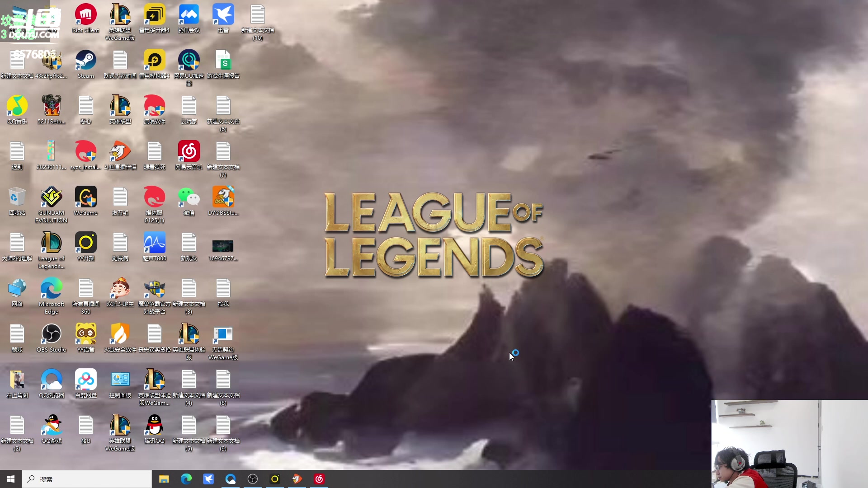The width and height of the screenshot is (868, 488).
Task: Click the GUNDAM EVOLUTION desktop icon
Action: (51, 205)
